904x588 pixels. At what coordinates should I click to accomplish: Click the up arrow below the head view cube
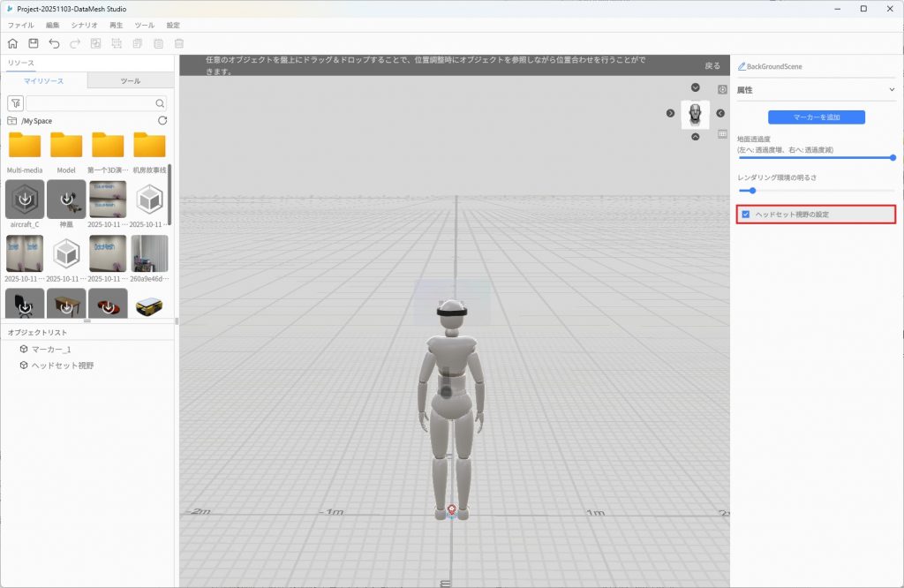coord(695,137)
